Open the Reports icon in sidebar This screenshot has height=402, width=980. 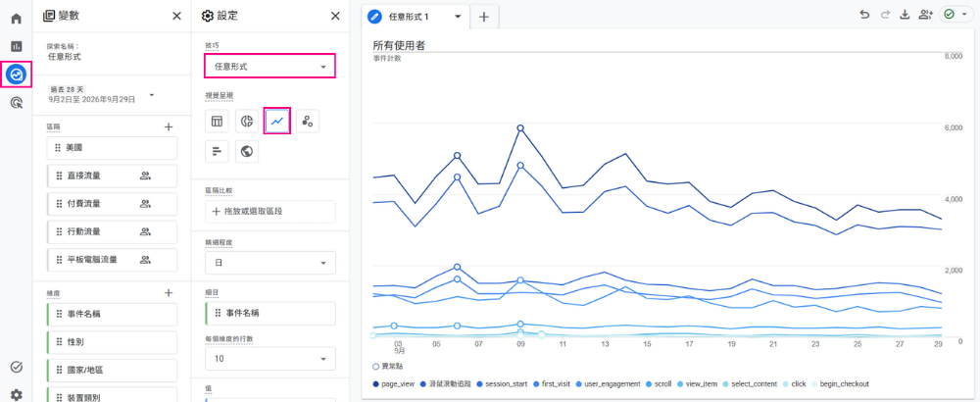click(x=17, y=46)
